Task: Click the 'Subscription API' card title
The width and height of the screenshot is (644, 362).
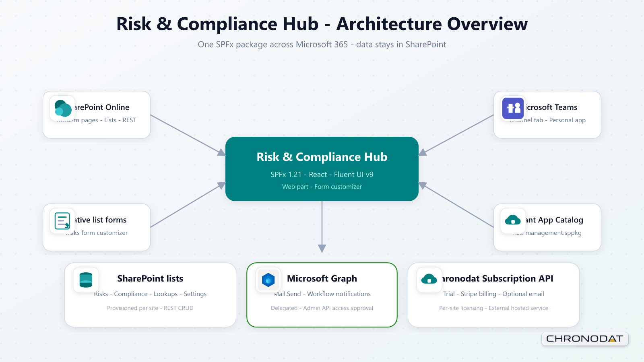Action: click(518, 279)
